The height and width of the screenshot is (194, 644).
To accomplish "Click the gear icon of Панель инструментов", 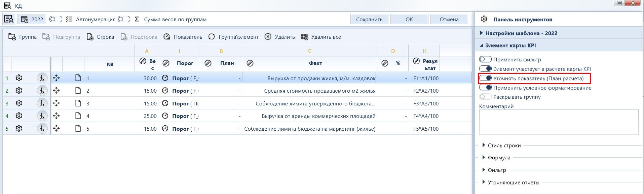I will (x=484, y=19).
